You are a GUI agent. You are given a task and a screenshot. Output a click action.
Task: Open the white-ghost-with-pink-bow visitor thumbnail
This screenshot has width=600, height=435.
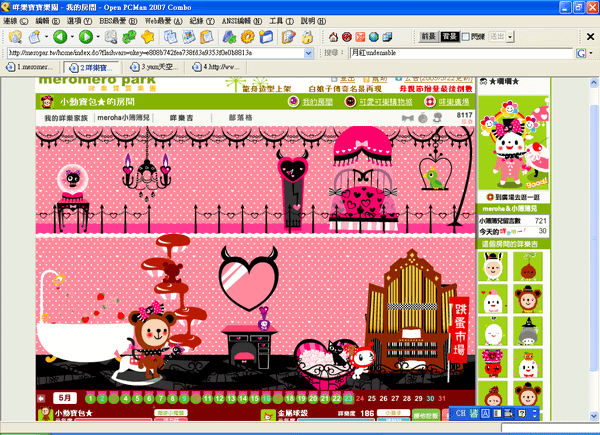pos(493,299)
